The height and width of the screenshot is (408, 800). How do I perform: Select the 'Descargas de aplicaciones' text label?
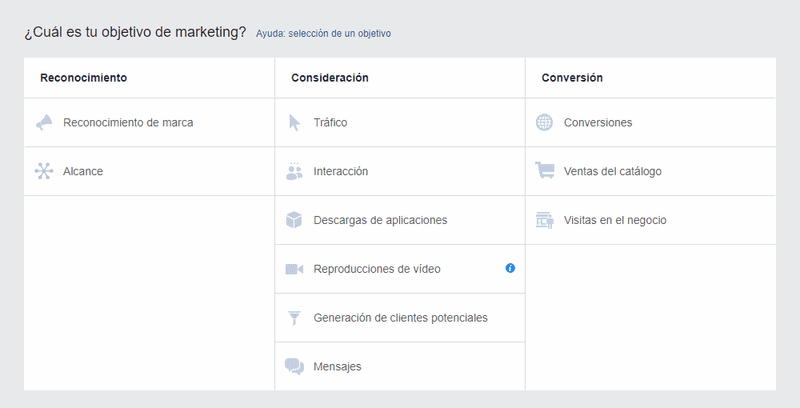coord(380,220)
